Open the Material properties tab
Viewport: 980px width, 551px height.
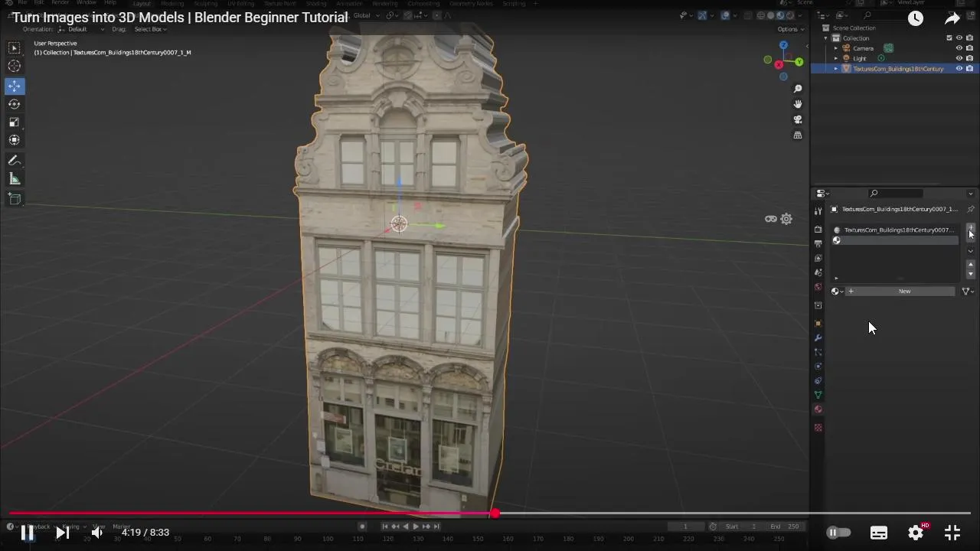coord(818,409)
